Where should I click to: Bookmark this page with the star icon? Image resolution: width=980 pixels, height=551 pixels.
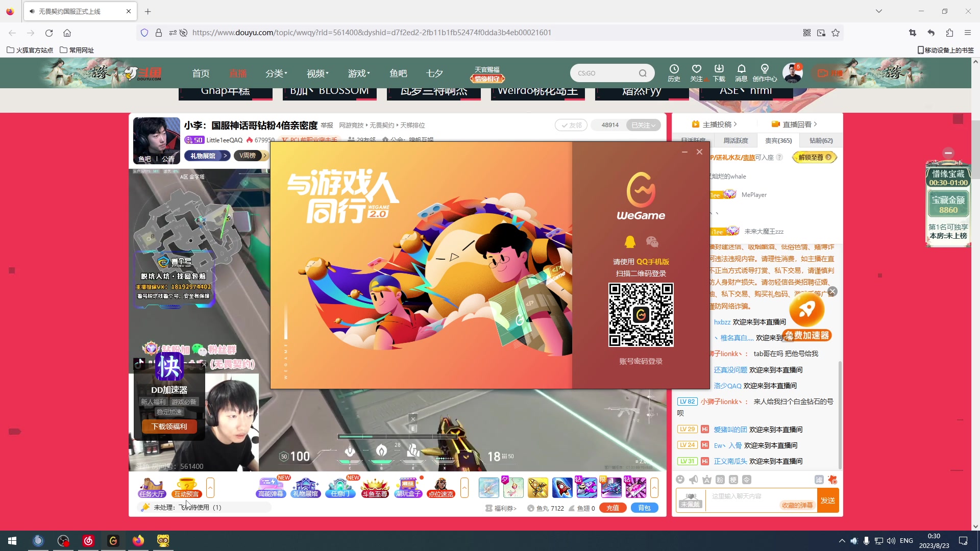(836, 33)
